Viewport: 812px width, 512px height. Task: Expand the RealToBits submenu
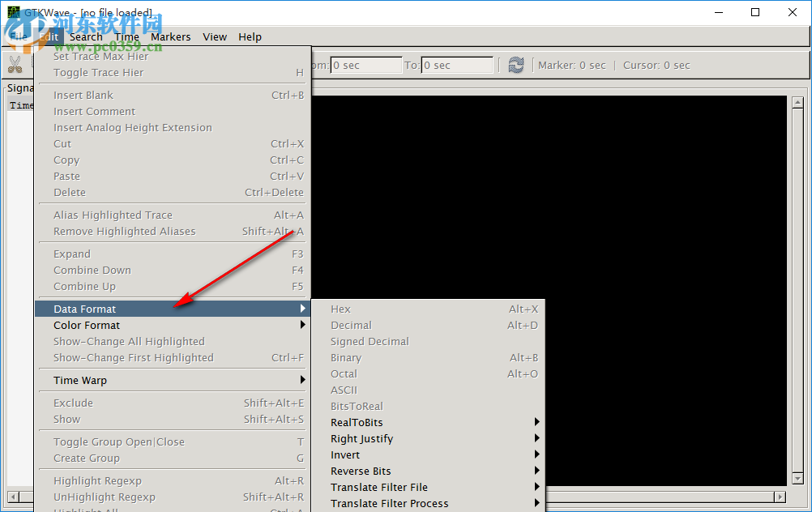428,422
